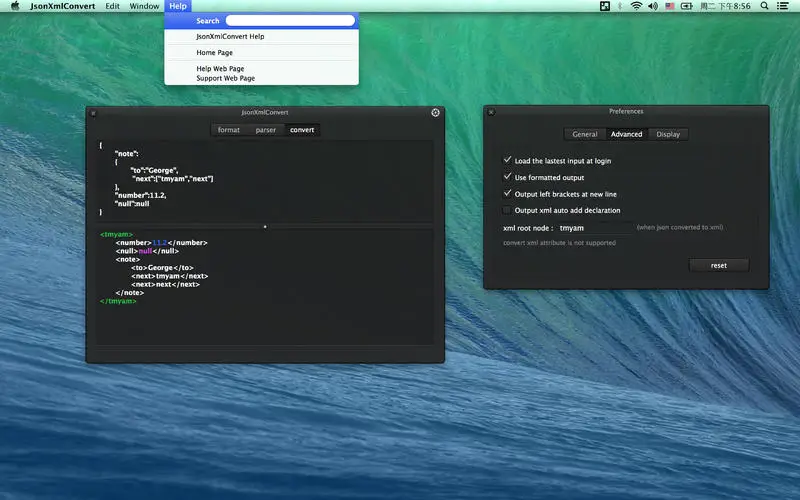Switch to Display preferences tab
Screen dimensions: 800x500
pyautogui.click(x=668, y=134)
